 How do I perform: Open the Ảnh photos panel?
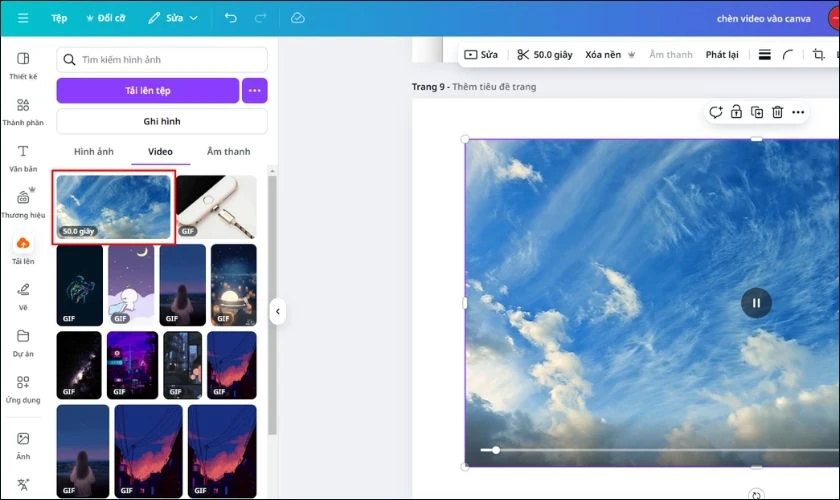(23, 446)
